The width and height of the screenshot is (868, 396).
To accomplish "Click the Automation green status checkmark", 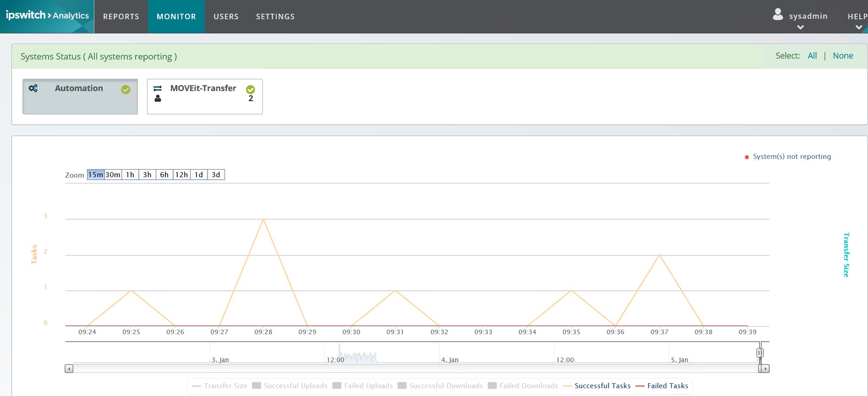I will pos(126,90).
